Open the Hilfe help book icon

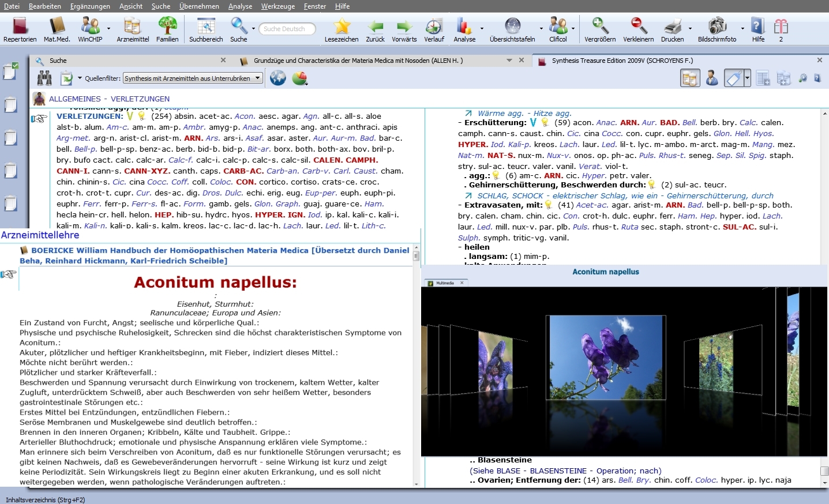pyautogui.click(x=758, y=29)
